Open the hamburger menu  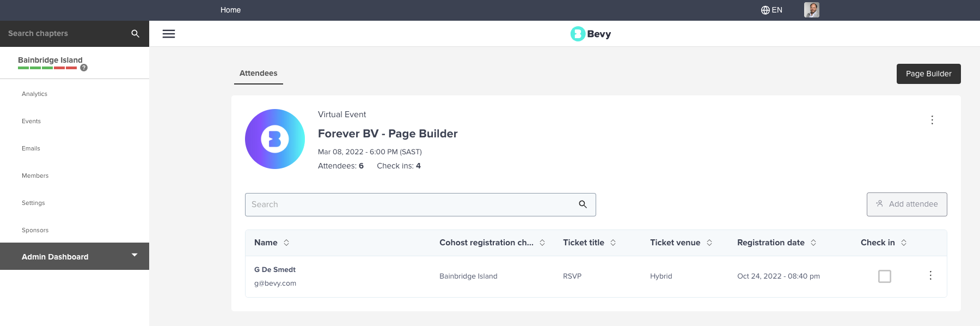click(x=169, y=34)
